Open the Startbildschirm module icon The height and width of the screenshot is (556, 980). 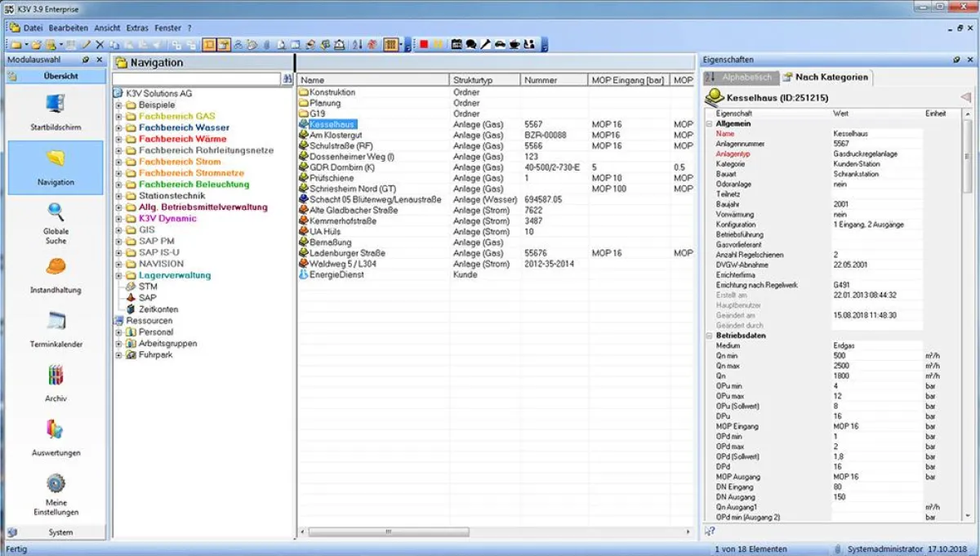[x=56, y=105]
